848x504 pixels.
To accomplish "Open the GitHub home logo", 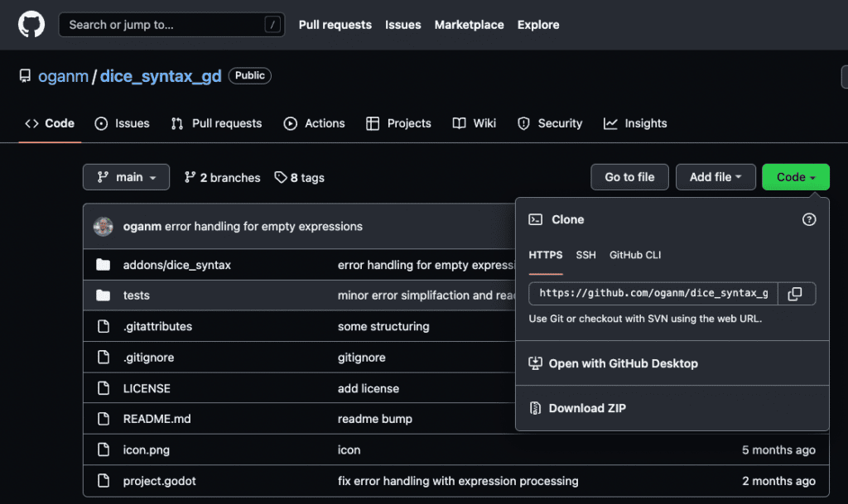I will click(x=31, y=25).
